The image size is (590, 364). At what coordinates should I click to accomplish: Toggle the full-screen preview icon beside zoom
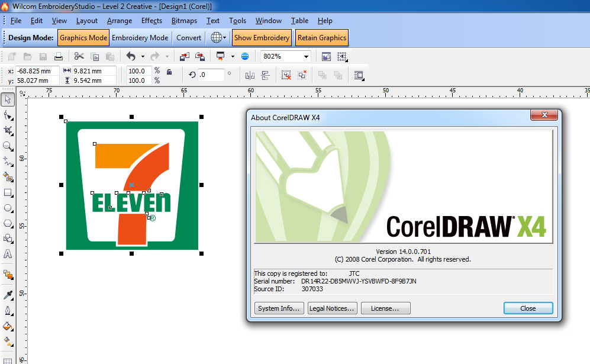[326, 56]
